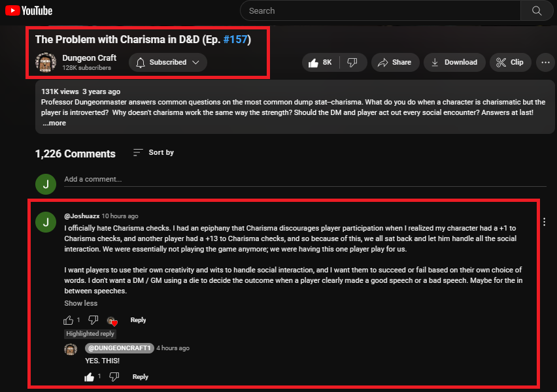The image size is (557, 392).
Task: Click the creator heart icon on comment
Action: click(x=112, y=321)
